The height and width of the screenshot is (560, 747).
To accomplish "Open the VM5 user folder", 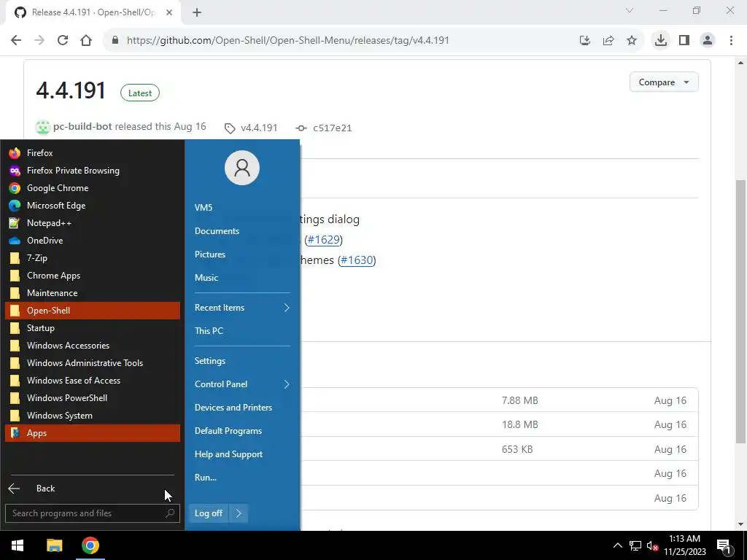I will [x=242, y=208].
